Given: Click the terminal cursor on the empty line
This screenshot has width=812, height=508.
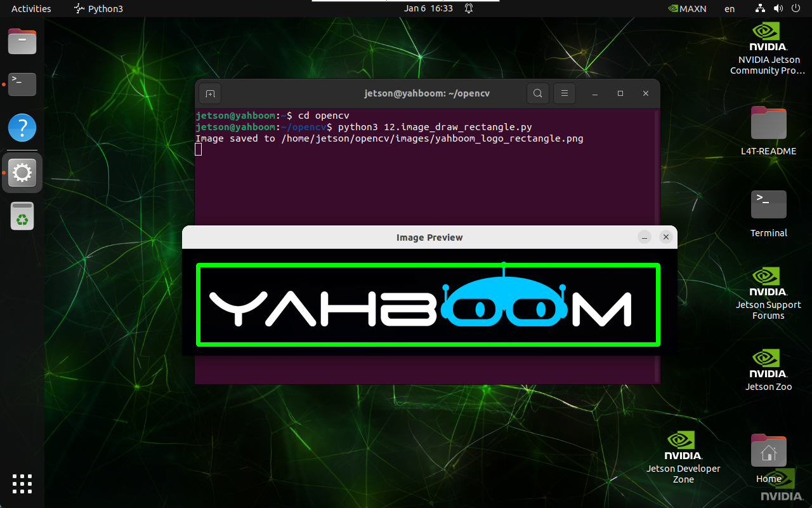Looking at the screenshot, I should click(199, 149).
